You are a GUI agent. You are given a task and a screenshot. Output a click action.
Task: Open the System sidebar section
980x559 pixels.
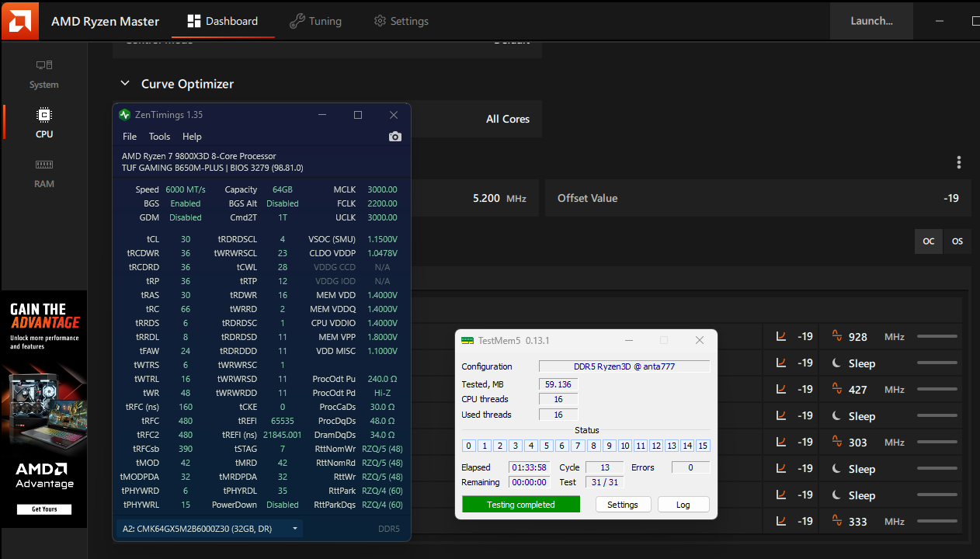44,75
